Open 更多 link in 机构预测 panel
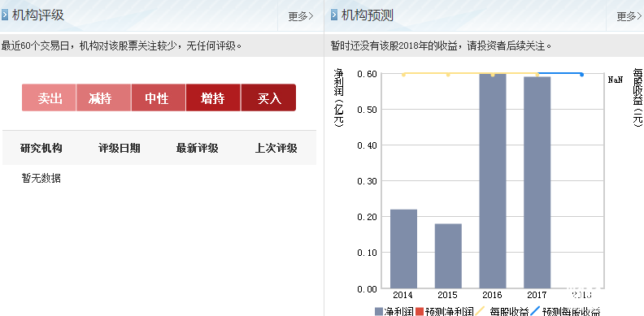The image size is (644, 316). click(629, 16)
